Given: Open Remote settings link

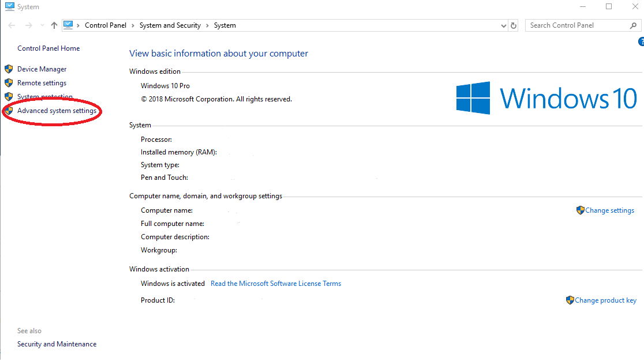Looking at the screenshot, I should point(42,83).
